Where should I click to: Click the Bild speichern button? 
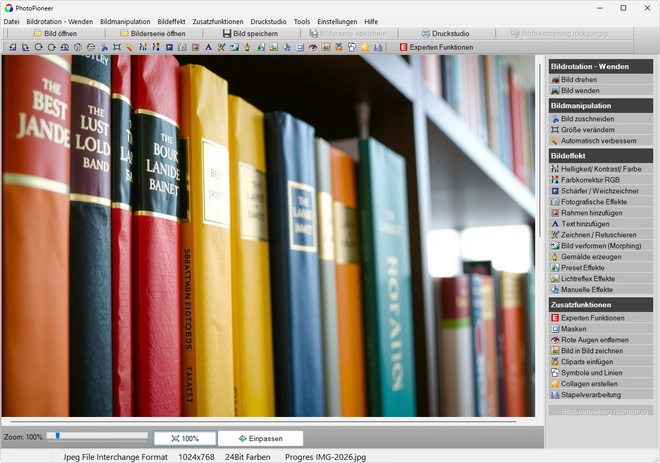coord(250,33)
